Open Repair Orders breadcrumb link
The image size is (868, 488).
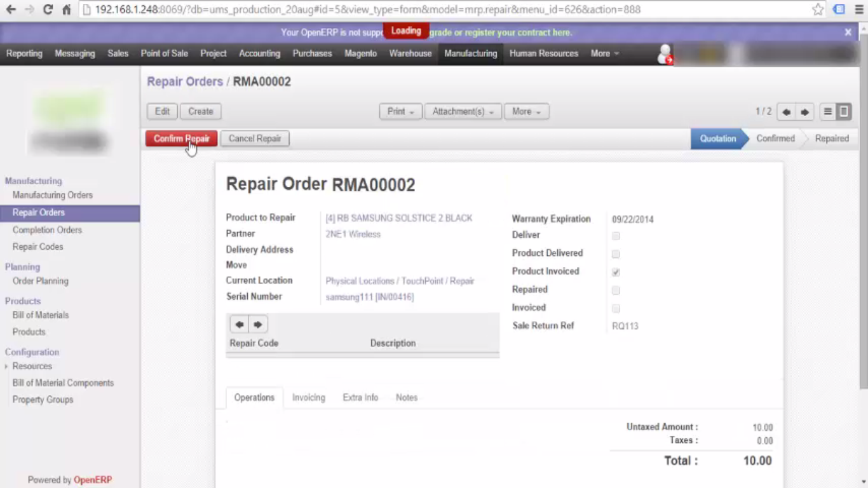coord(185,81)
